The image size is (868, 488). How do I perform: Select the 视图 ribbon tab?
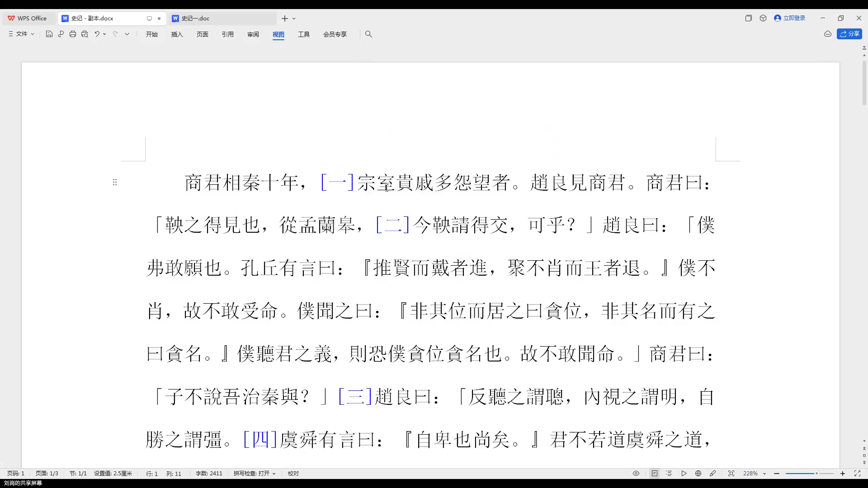tap(278, 34)
